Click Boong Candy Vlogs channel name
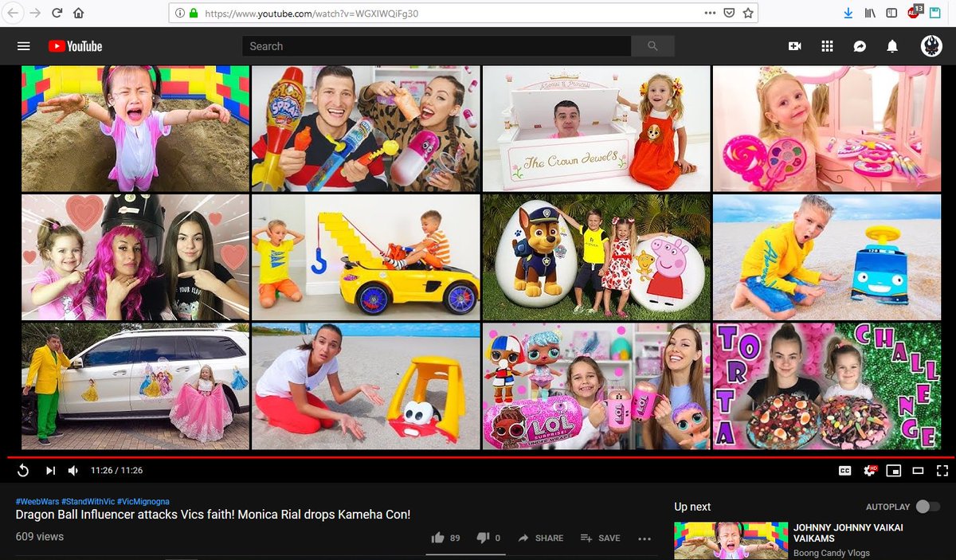Viewport: 956px width, 560px height. click(x=832, y=553)
